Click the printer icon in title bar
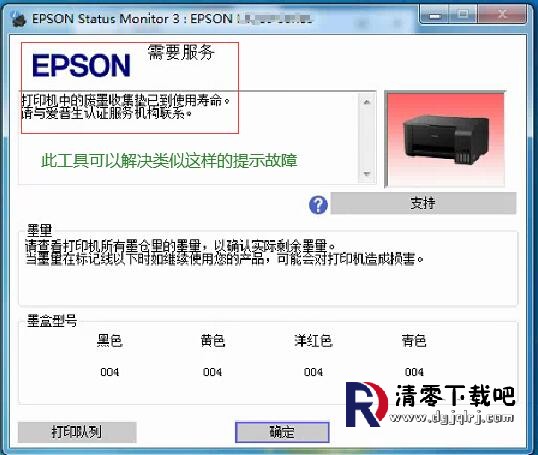Screen dimensions: 538x455 pyautogui.click(x=18, y=19)
